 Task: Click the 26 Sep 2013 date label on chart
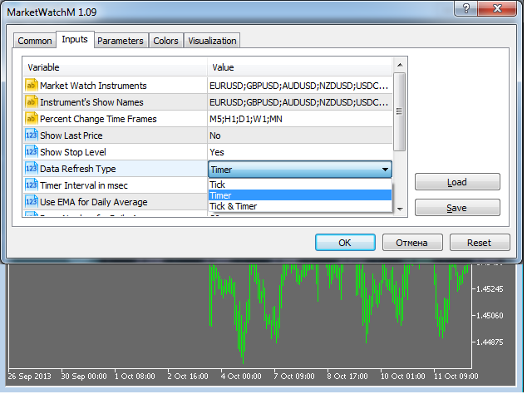tap(30, 377)
